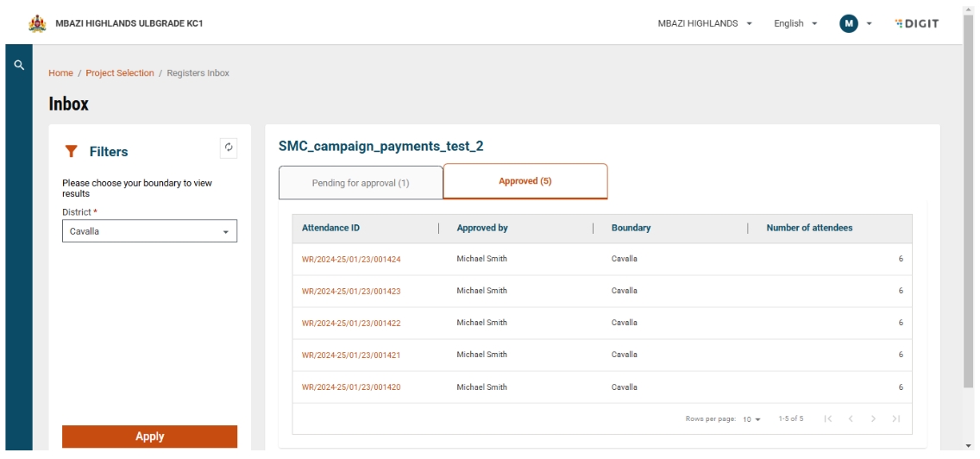Viewport: 980px width, 459px height.
Task: Sort by Number of attendees column header
Action: [x=810, y=228]
